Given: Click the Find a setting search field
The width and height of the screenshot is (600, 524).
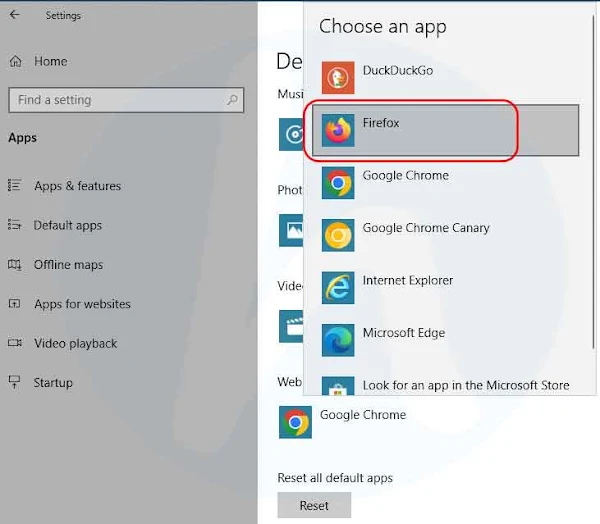Looking at the screenshot, I should [x=126, y=100].
